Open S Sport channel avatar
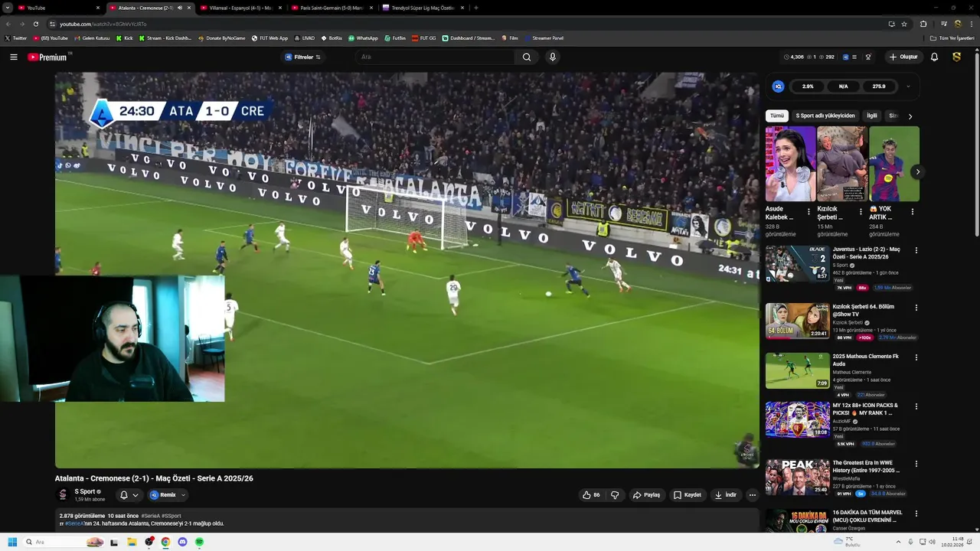Image resolution: width=980 pixels, height=551 pixels. click(x=63, y=494)
